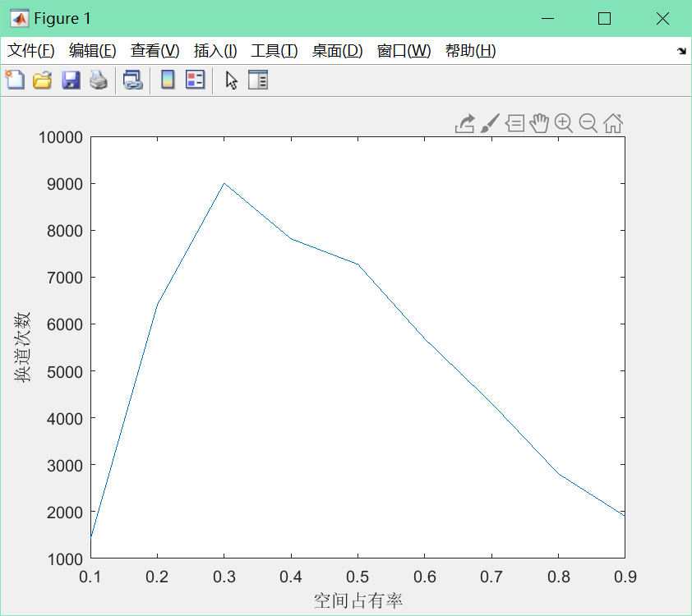Open an existing figure file
Screen dimensions: 692x616
(42, 80)
